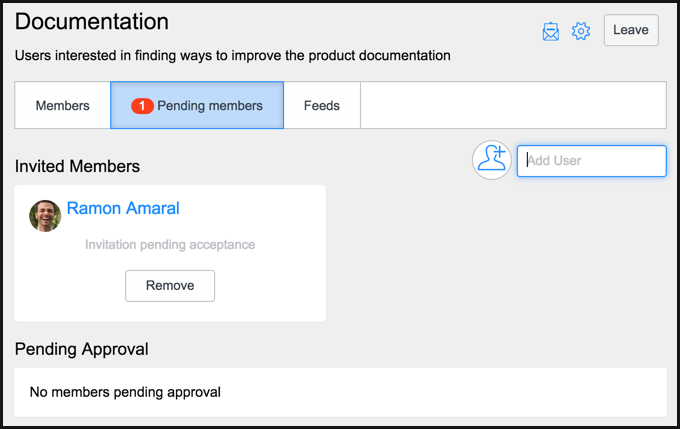Click the red pending count badge
Viewport: 680px width, 429px height.
142,106
